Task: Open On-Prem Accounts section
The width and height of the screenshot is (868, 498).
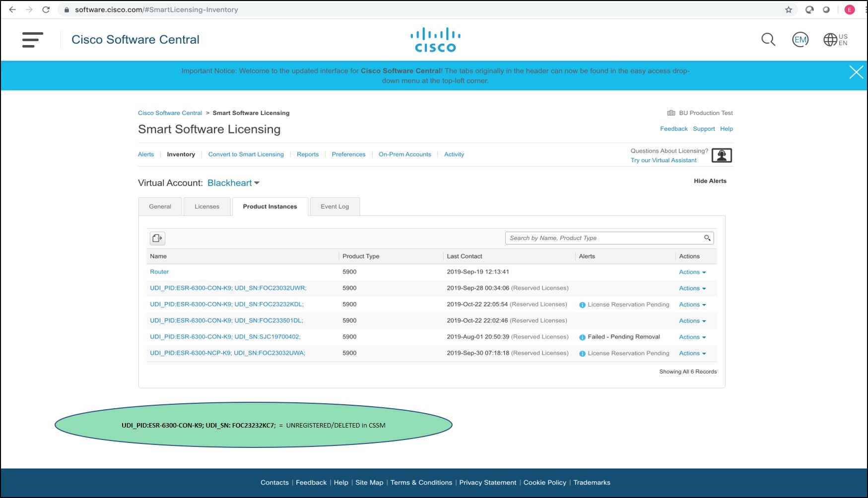Action: coord(405,154)
